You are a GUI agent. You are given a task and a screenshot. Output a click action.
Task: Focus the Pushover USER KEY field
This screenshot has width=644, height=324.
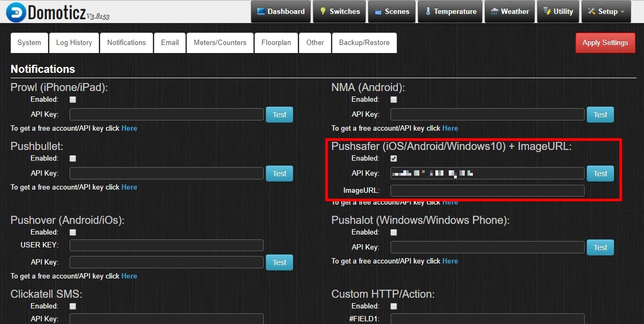pos(166,245)
